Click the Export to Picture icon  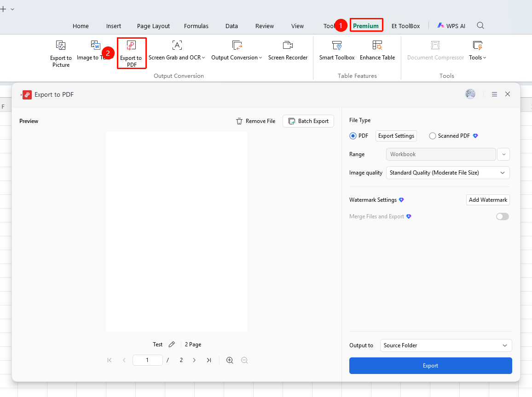[x=61, y=45]
